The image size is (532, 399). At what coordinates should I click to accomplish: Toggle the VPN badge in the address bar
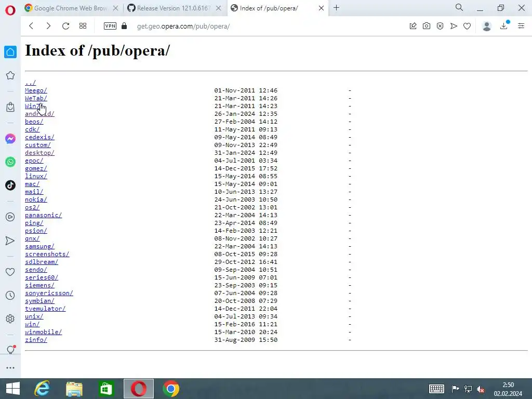[110, 26]
